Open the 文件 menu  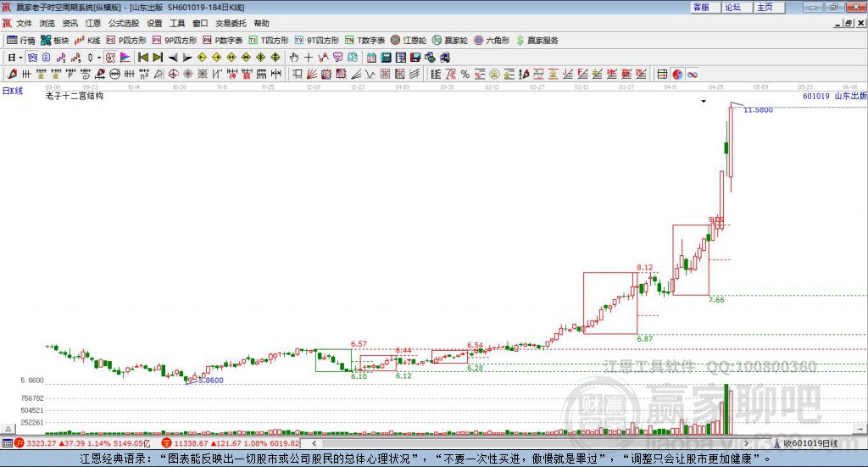24,23
